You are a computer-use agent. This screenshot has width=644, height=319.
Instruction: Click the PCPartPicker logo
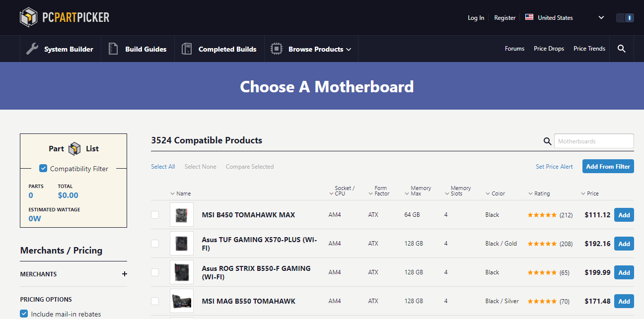click(x=65, y=17)
